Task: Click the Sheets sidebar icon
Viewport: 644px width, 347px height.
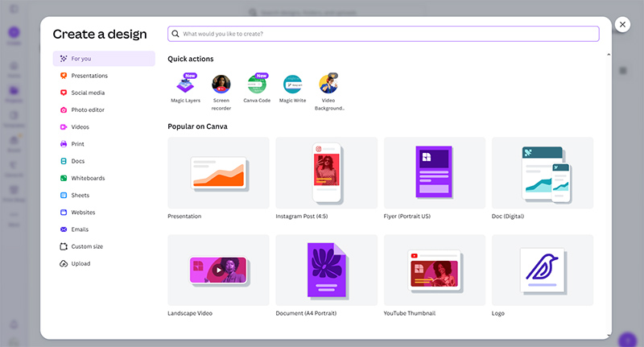Action: (64, 196)
